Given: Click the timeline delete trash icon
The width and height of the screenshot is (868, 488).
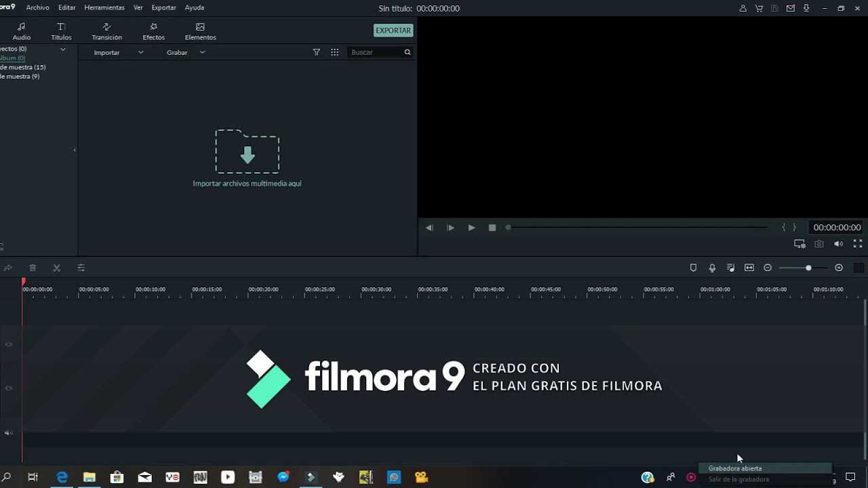Looking at the screenshot, I should (33, 268).
